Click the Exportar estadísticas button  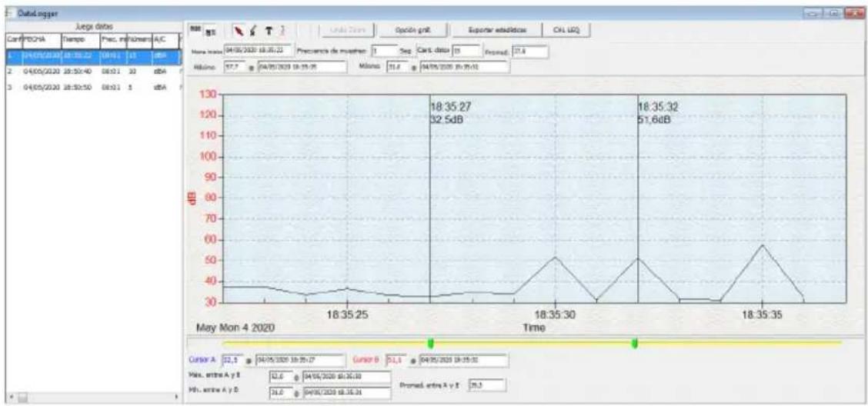pos(496,31)
